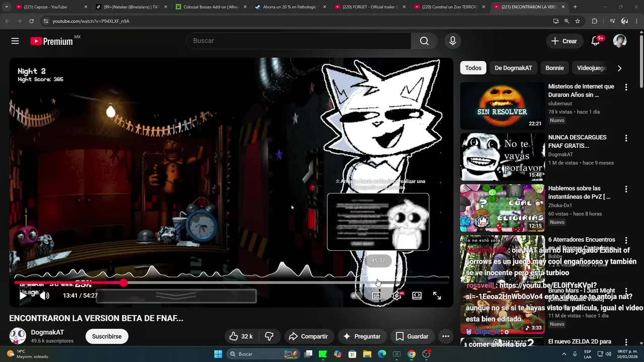This screenshot has width=644, height=362.
Task: Play the video
Action: tap(23, 296)
